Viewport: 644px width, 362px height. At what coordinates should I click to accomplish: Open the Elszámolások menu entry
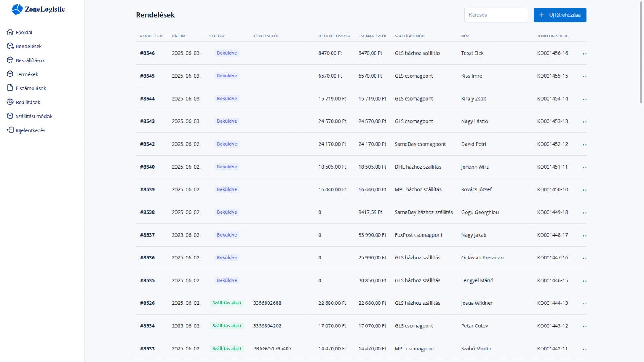[x=31, y=88]
